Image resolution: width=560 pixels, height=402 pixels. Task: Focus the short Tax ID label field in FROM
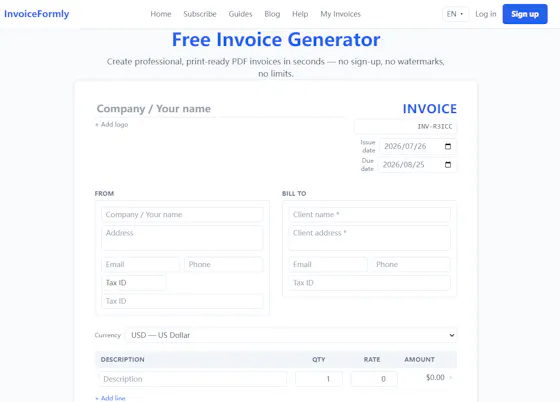click(134, 283)
